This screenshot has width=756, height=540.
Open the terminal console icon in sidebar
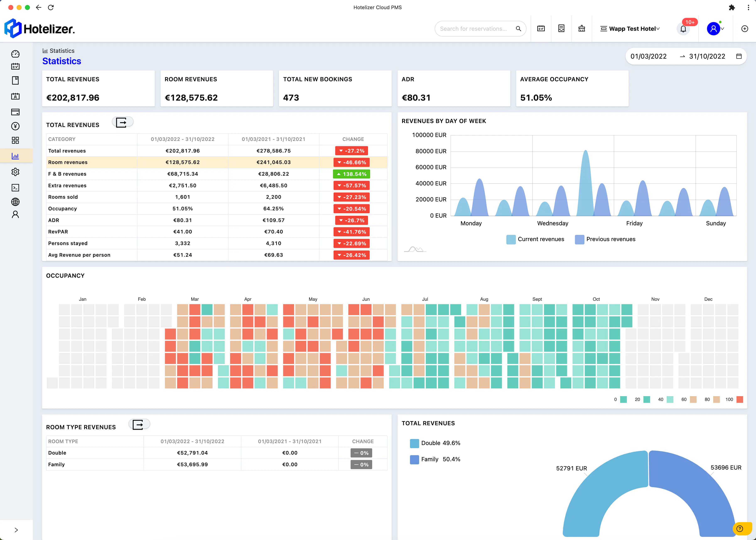click(x=15, y=187)
